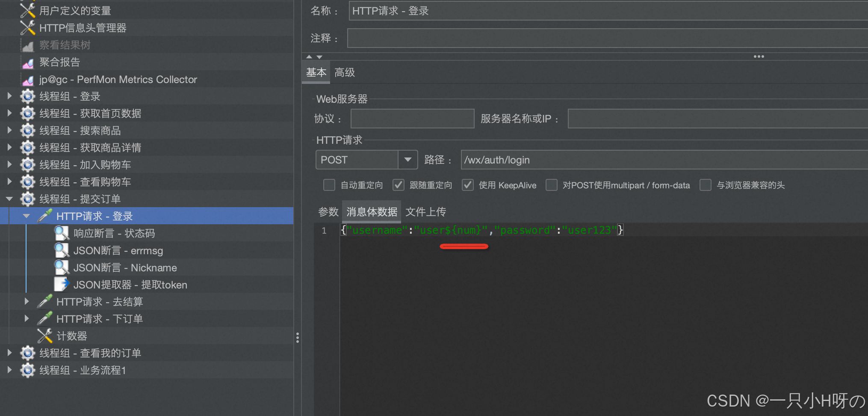Enable the 与浏览器兼容的头 checkbox
868x416 pixels.
pos(706,185)
